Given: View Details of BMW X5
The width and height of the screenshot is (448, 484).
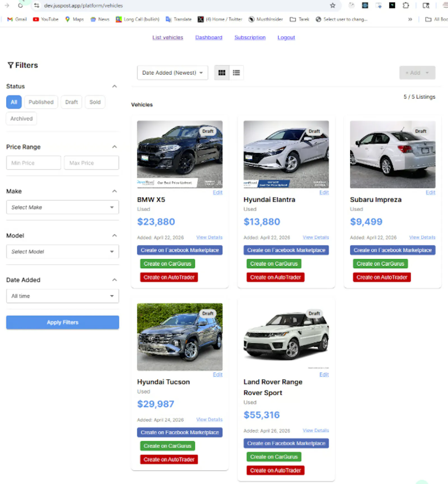Looking at the screenshot, I should click(209, 237).
